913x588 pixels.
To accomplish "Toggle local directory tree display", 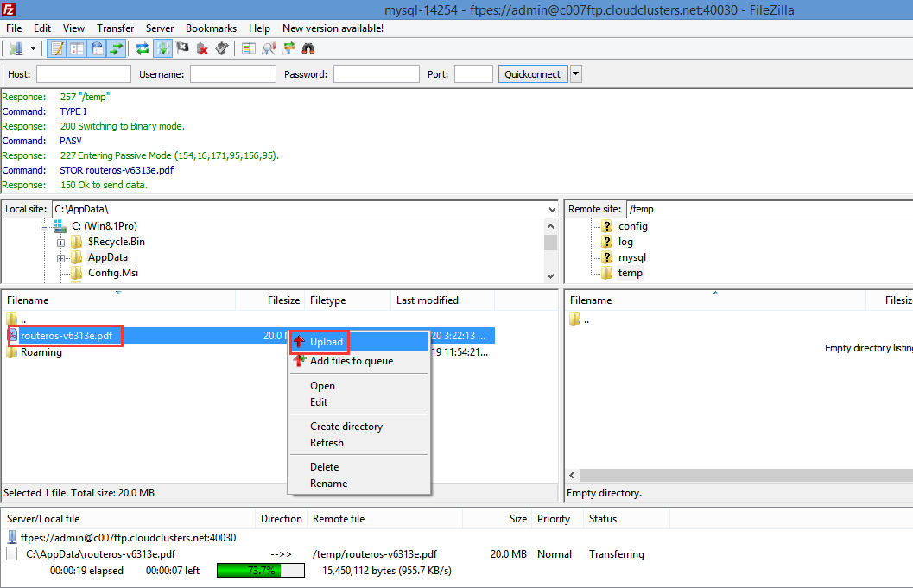I will click(x=77, y=48).
